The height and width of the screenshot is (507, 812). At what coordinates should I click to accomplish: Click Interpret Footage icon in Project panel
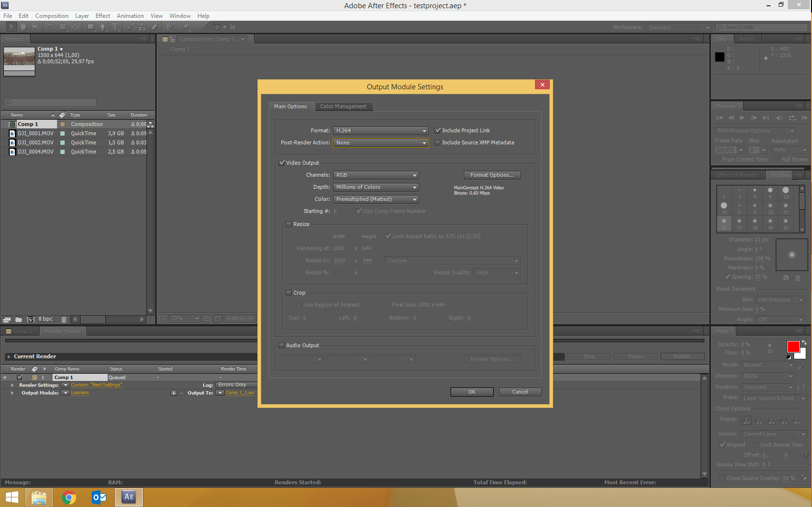[6, 319]
